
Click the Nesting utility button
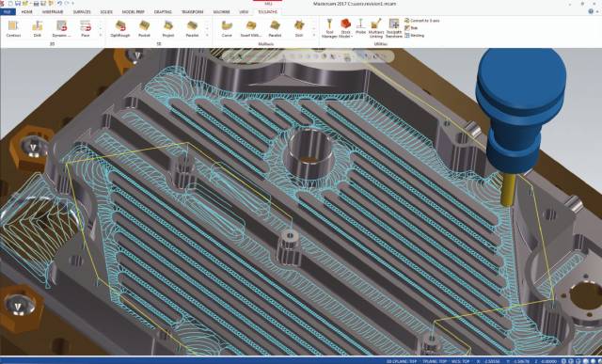[415, 36]
